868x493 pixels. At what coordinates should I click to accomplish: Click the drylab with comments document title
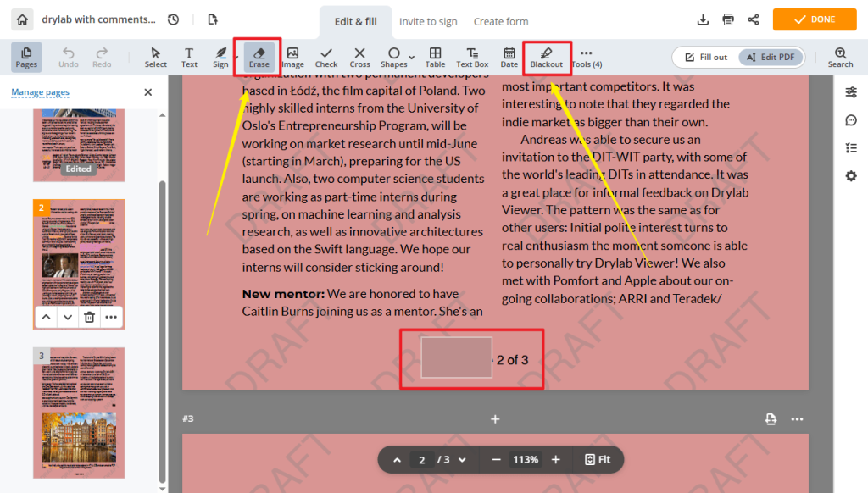(x=98, y=19)
